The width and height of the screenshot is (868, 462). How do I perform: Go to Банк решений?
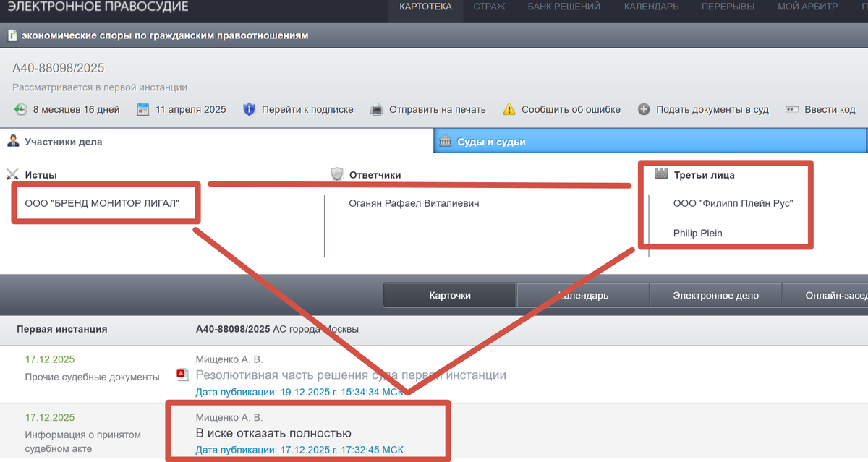pyautogui.click(x=564, y=7)
